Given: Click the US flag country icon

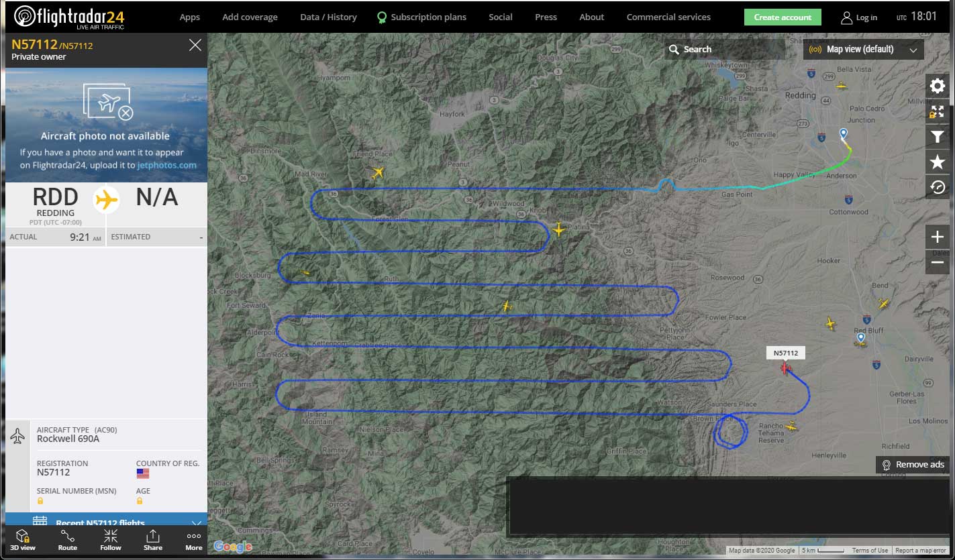Looking at the screenshot, I should tap(143, 473).
